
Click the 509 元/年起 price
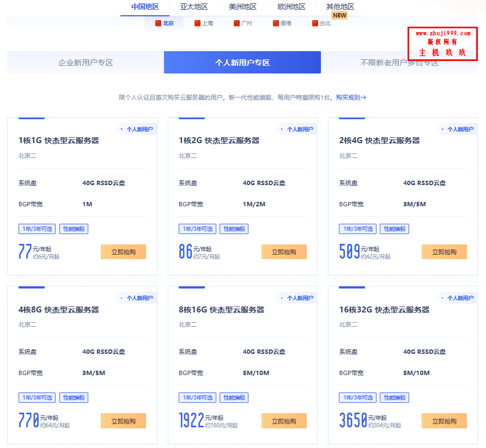pyautogui.click(x=359, y=251)
